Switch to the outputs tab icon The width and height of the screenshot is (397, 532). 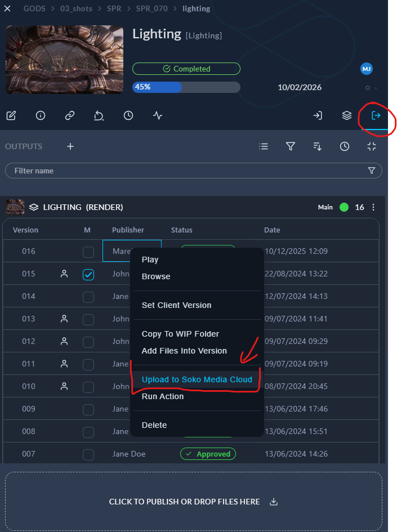[376, 116]
